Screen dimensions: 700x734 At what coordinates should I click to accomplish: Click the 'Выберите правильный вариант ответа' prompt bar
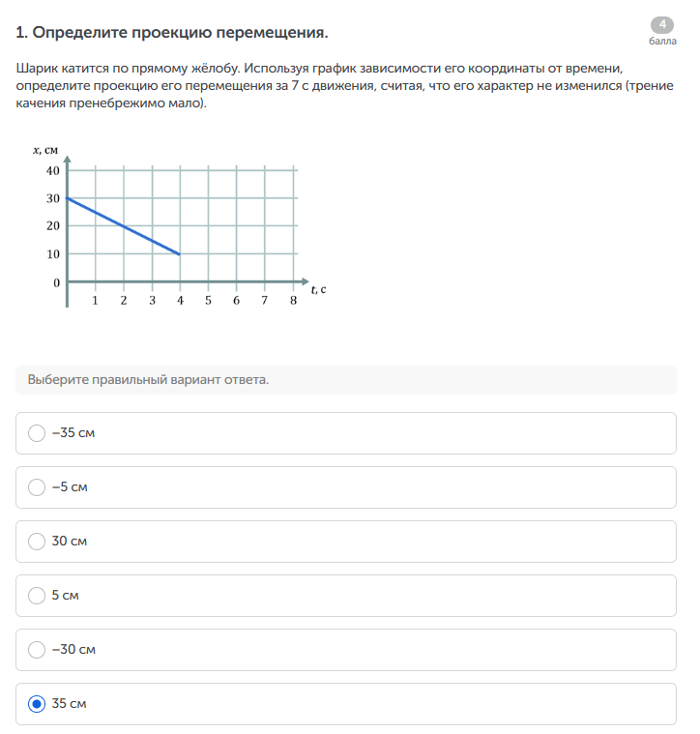(x=345, y=380)
